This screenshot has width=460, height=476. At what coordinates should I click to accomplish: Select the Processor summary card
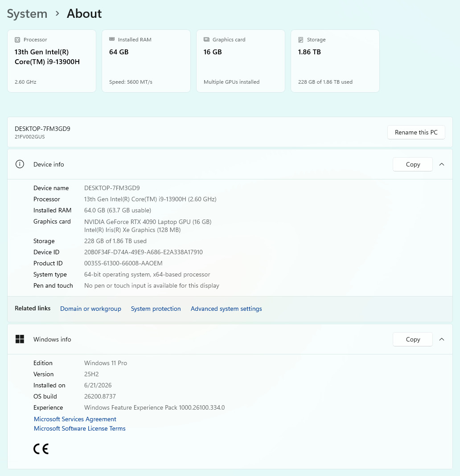coord(52,61)
